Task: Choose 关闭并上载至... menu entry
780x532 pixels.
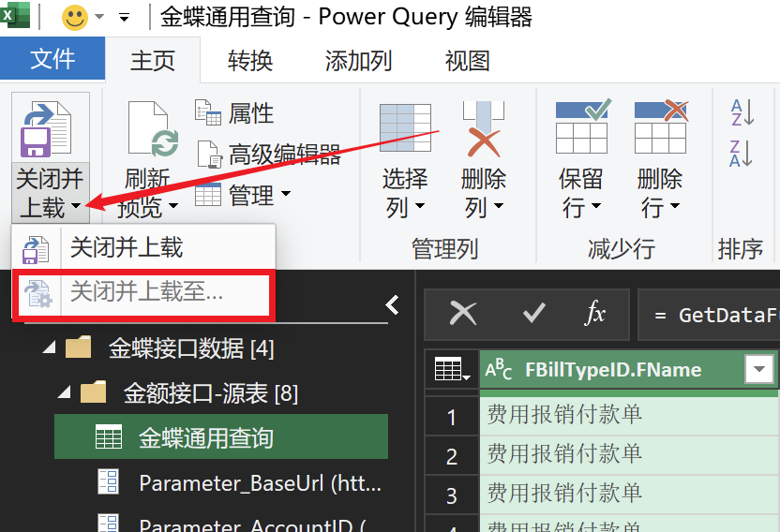Action: coord(143,292)
